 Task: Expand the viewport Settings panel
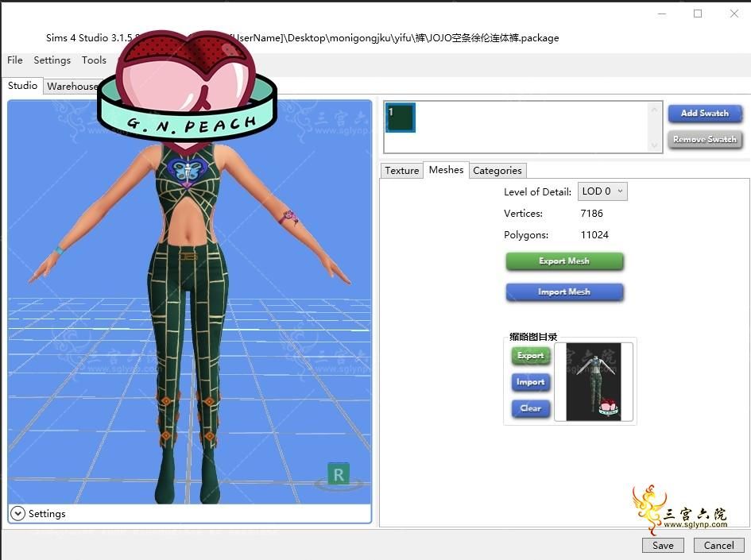pos(17,514)
